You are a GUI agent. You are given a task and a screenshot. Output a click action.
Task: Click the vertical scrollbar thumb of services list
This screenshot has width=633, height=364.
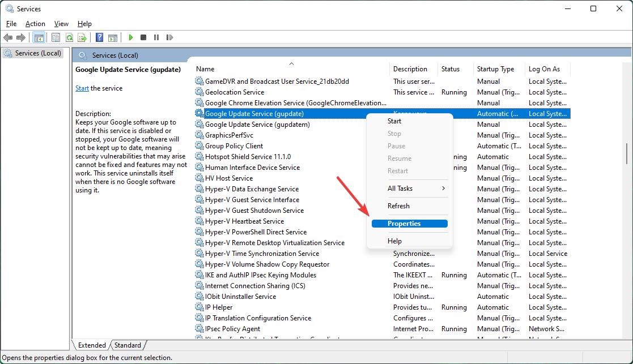pos(627,153)
